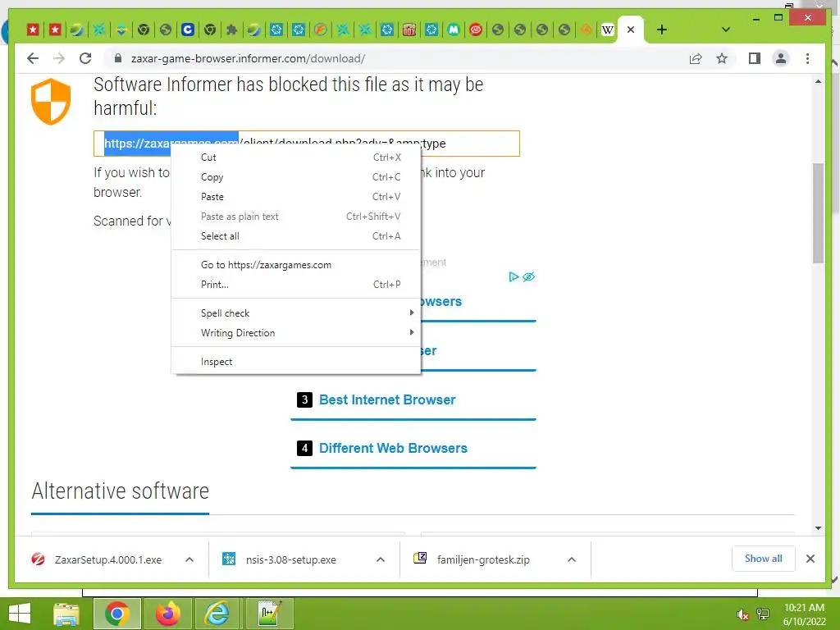Expand options for ZaxarSetup download
Viewport: 840px width, 630px height.
click(189, 559)
